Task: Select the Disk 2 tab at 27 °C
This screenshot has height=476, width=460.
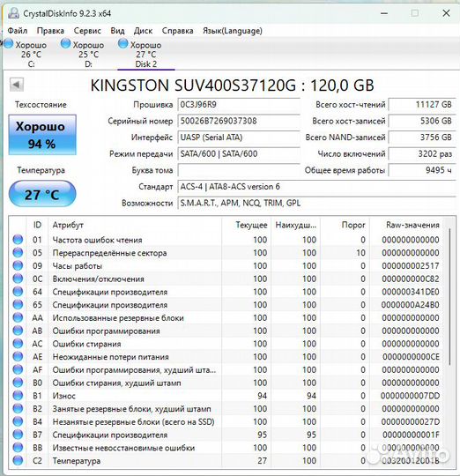Action: click(146, 54)
